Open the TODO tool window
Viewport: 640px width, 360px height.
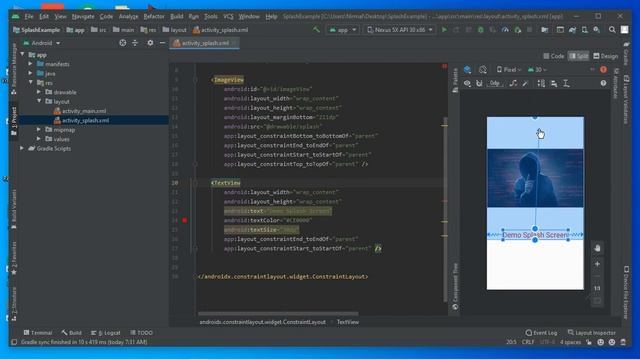click(141, 333)
